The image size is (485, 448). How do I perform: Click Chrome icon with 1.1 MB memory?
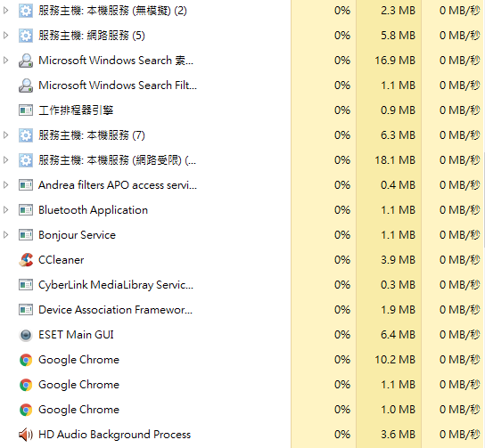pyautogui.click(x=26, y=385)
